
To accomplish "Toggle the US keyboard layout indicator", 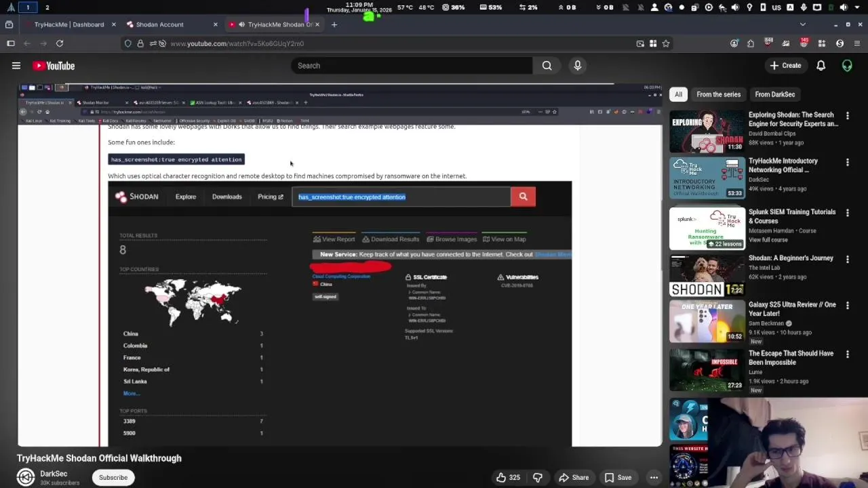I will [x=776, y=7].
